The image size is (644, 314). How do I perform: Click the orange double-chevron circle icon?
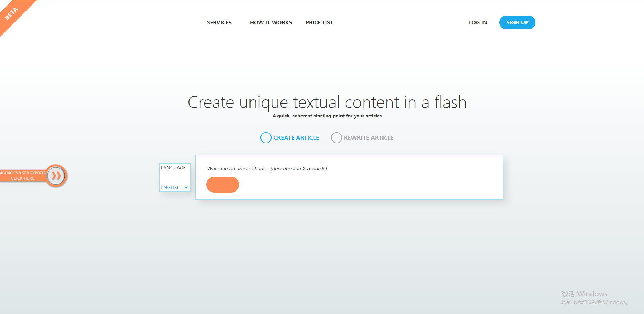coord(56,176)
